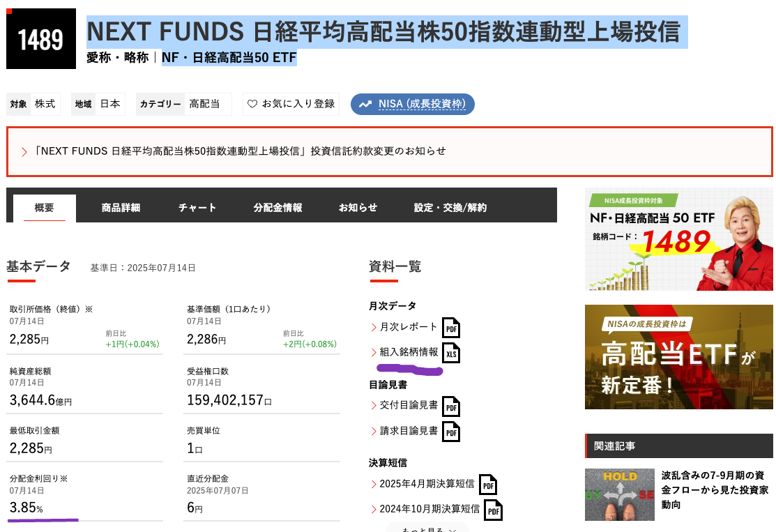Click the 最低取引金額 label
776x532 pixels.
(x=34, y=430)
